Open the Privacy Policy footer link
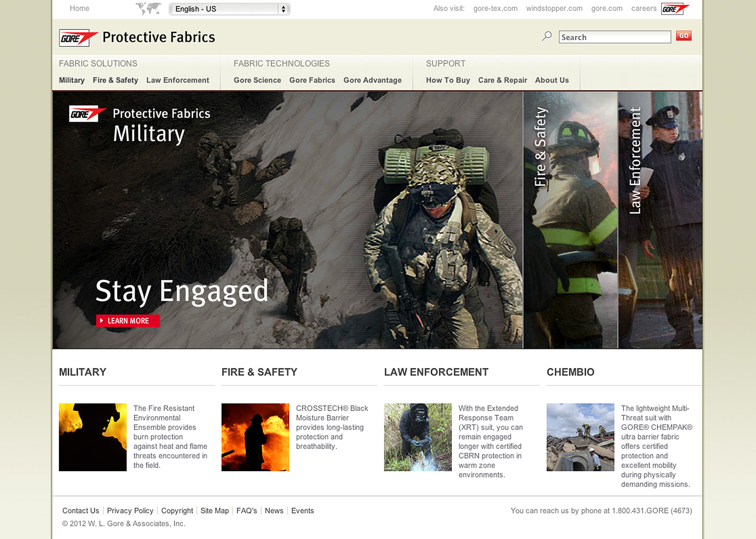The height and width of the screenshot is (539, 756). point(130,511)
